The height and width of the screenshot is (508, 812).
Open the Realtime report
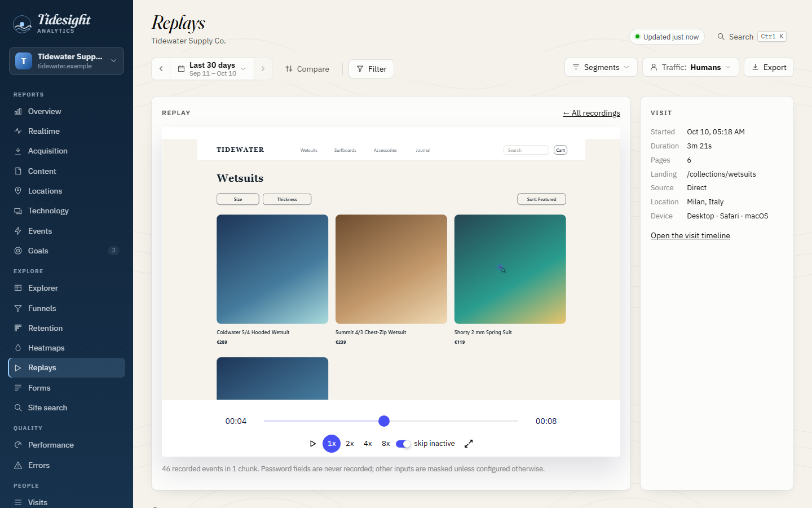coord(67,131)
